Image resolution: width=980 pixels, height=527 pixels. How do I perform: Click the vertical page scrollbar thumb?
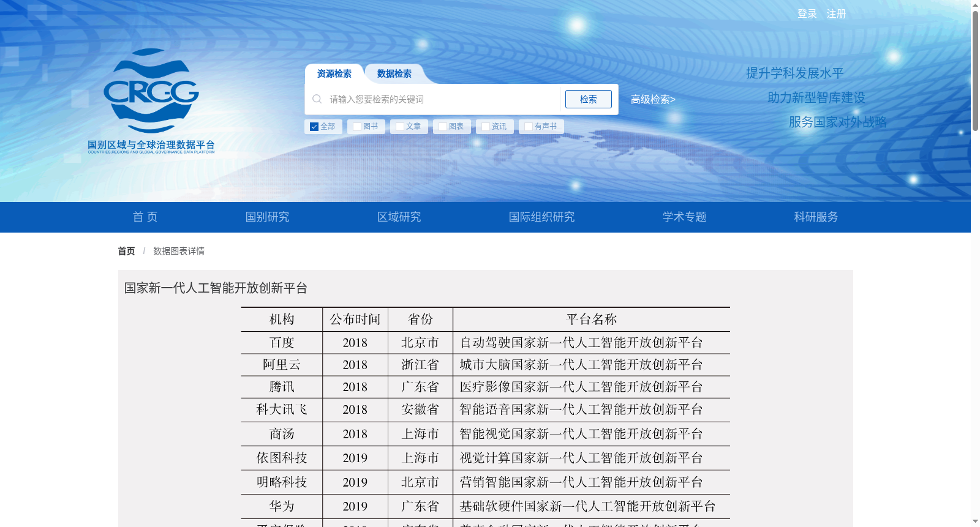(975, 70)
